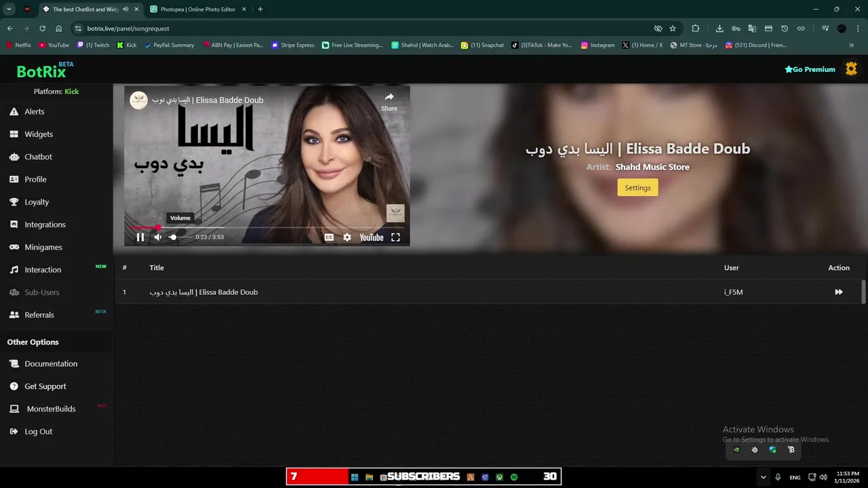Viewport: 868px width, 488px height.
Task: Show hidden system tray icons
Action: click(764, 477)
